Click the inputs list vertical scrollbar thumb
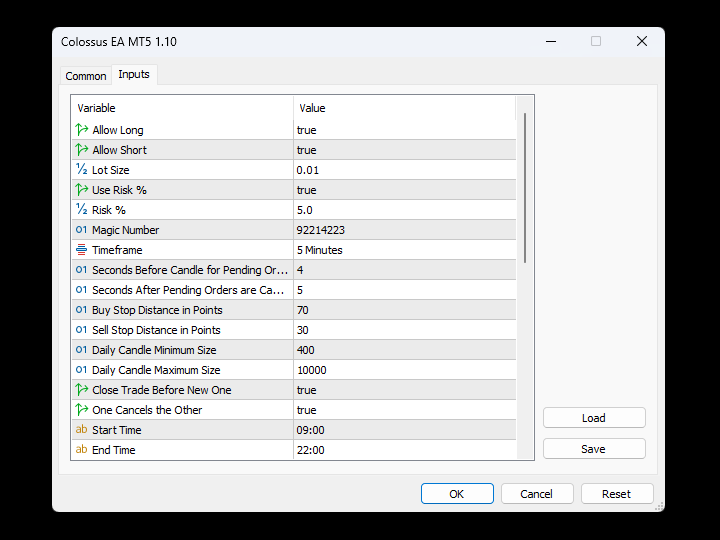The width and height of the screenshot is (720, 540). [x=525, y=188]
